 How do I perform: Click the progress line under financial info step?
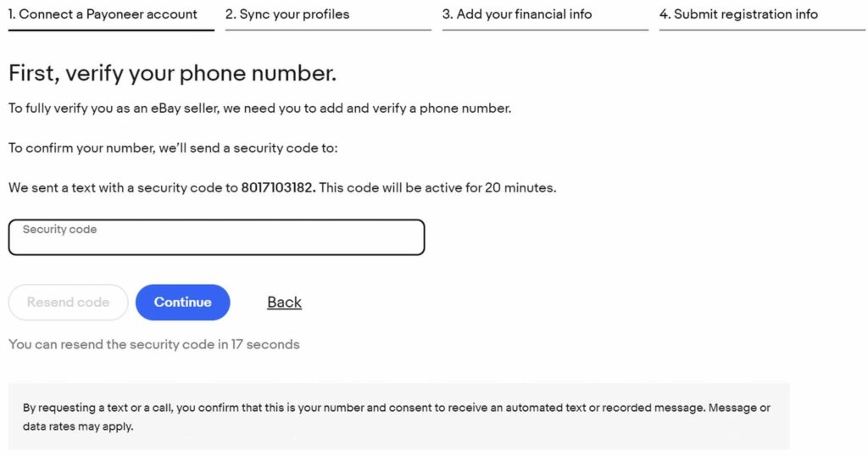(x=545, y=30)
